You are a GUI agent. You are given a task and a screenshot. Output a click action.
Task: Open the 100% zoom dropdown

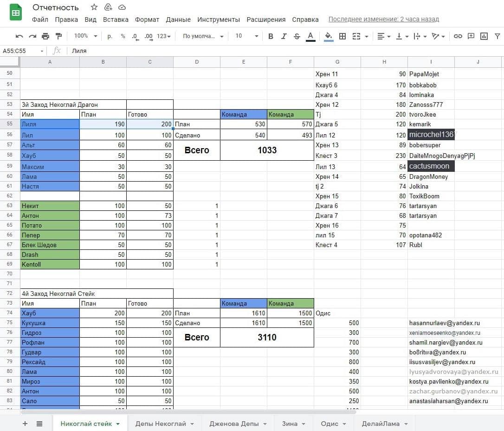pyautogui.click(x=86, y=36)
